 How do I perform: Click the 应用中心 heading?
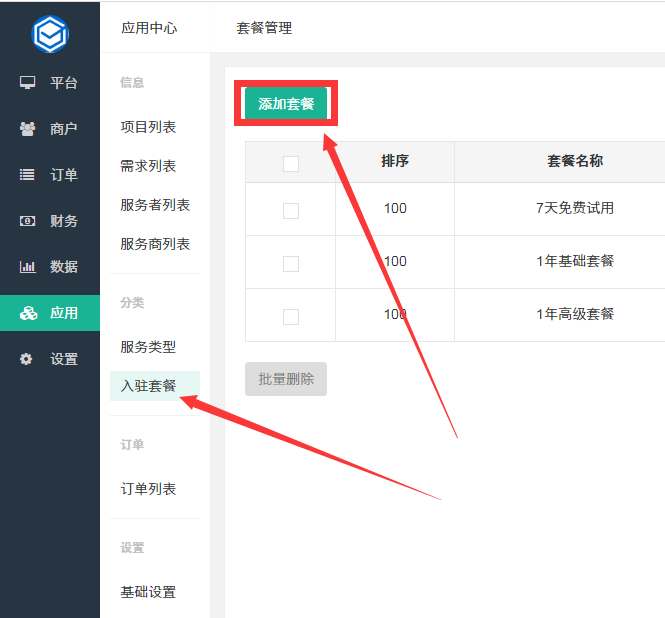pyautogui.click(x=149, y=28)
